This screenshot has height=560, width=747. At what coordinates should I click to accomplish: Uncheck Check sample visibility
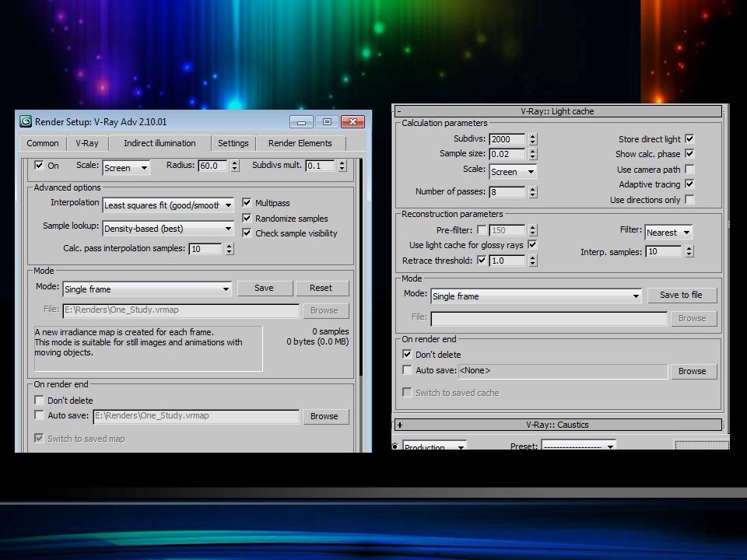tap(247, 233)
